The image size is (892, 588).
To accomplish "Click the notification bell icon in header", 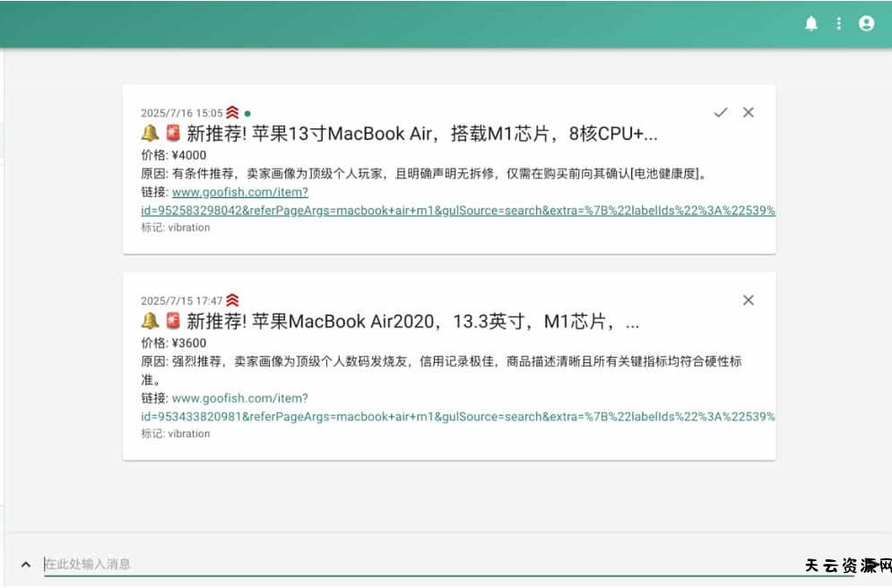I will (811, 24).
